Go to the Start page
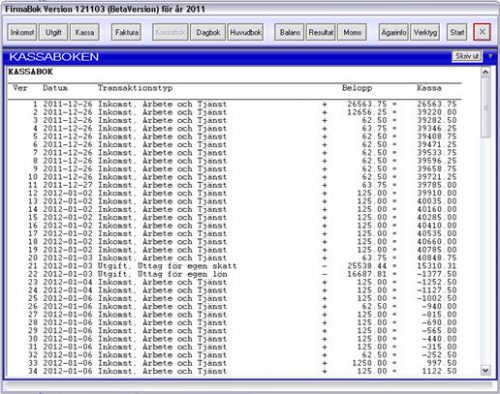This screenshot has height=394, width=500. 457,33
